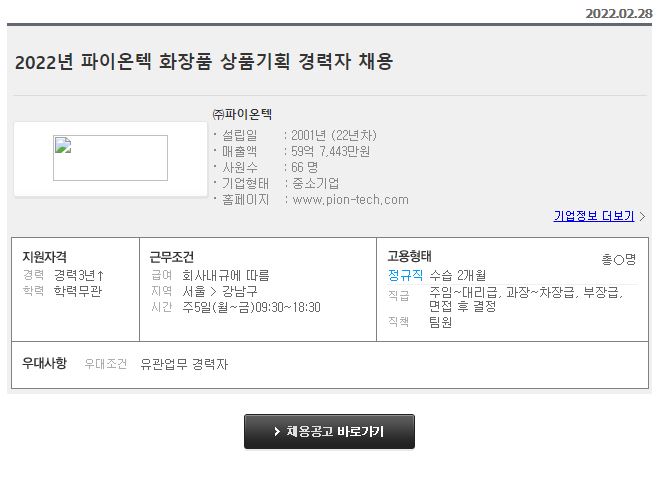Click the 우대사항 section heading

(44, 363)
